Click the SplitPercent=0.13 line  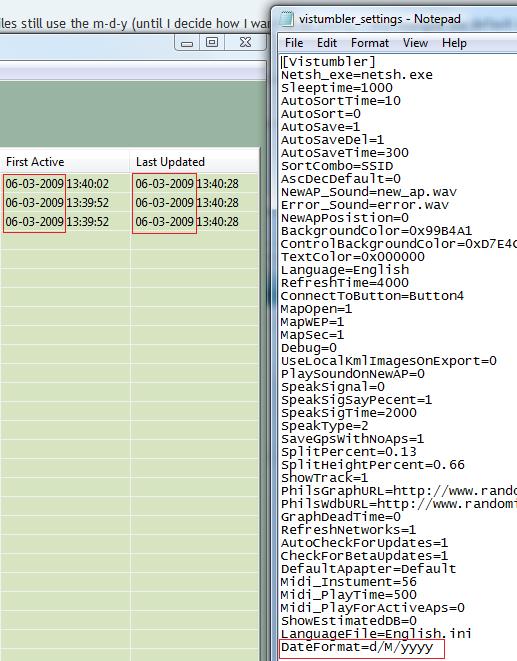[349, 452]
